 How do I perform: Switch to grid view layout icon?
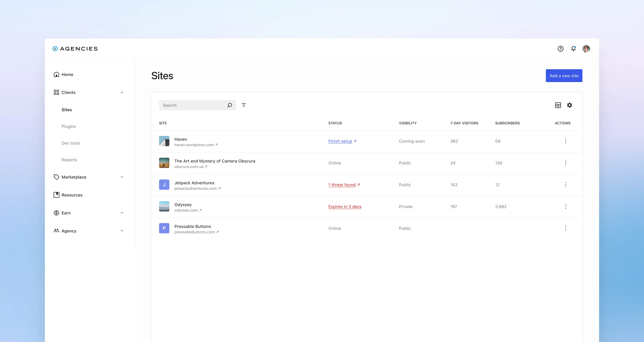(x=558, y=105)
